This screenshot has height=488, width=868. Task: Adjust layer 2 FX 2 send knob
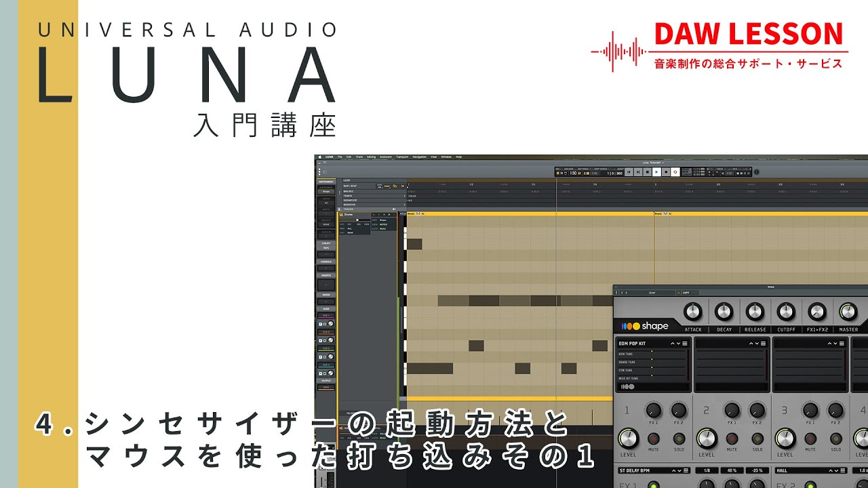click(x=757, y=410)
